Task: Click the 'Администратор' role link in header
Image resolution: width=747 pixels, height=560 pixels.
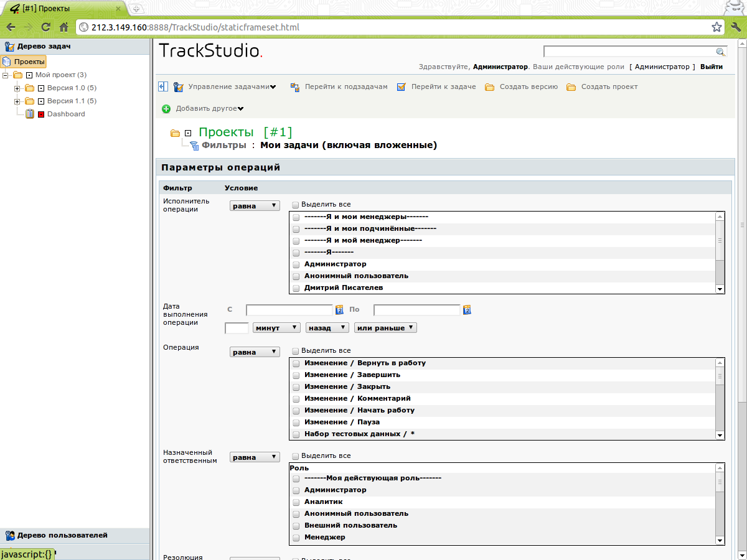Action: coord(662,67)
